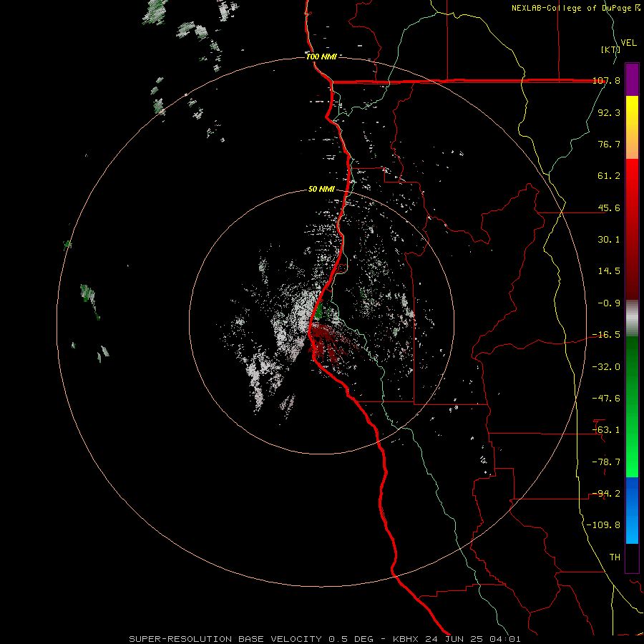Pick the green segment of the velocity scale
The image size is (644, 644).
point(632,406)
